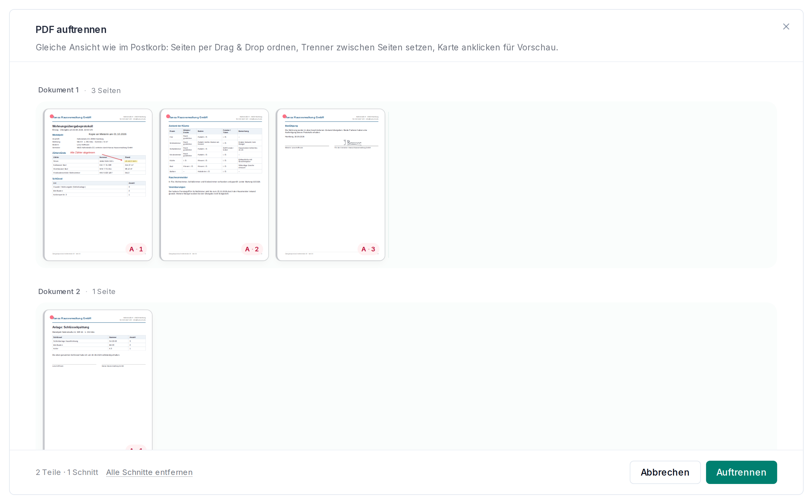This screenshot has height=504, width=812.
Task: Click red dot marker on page A·2
Action: point(168,116)
